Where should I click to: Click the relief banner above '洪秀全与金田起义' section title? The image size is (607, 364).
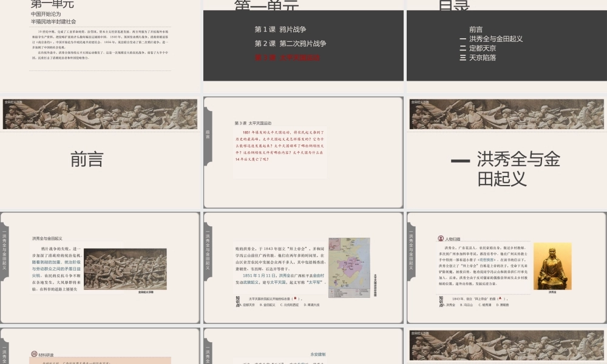point(507,114)
